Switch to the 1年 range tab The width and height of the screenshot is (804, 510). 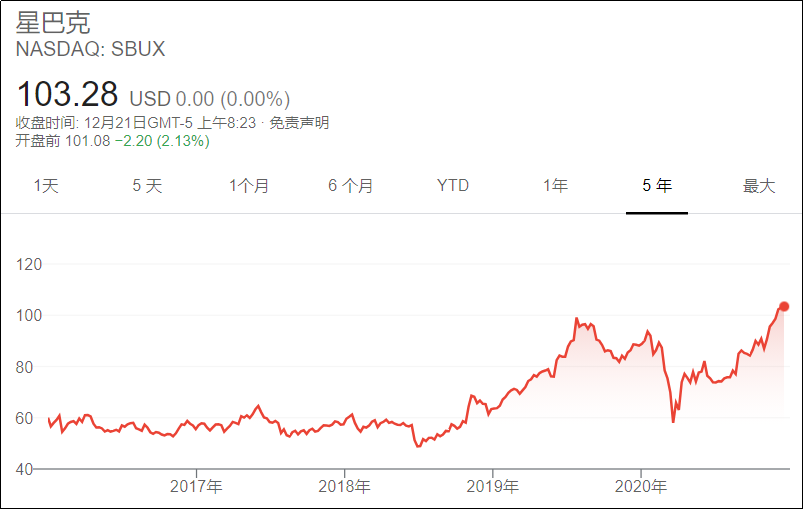coord(555,186)
